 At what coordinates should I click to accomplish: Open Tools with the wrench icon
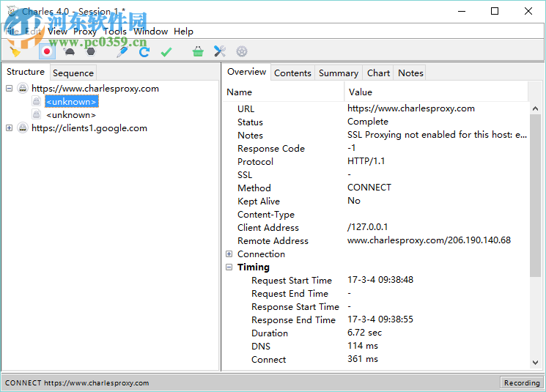[220, 52]
